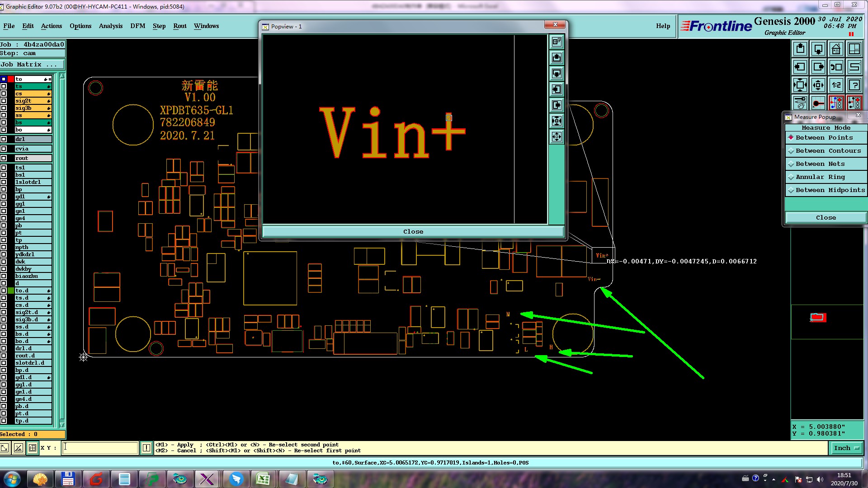This screenshot has height=488, width=868.
Task: Click the previous view undo icon
Action: pyautogui.click(x=836, y=67)
